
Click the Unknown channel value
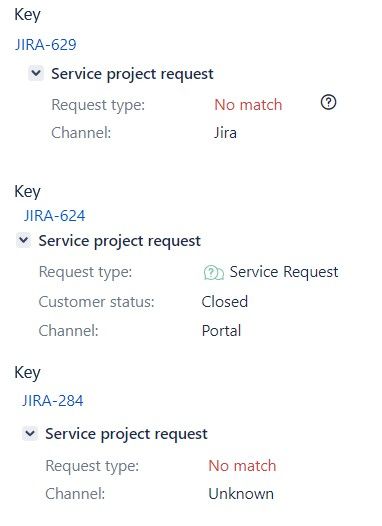(x=241, y=494)
